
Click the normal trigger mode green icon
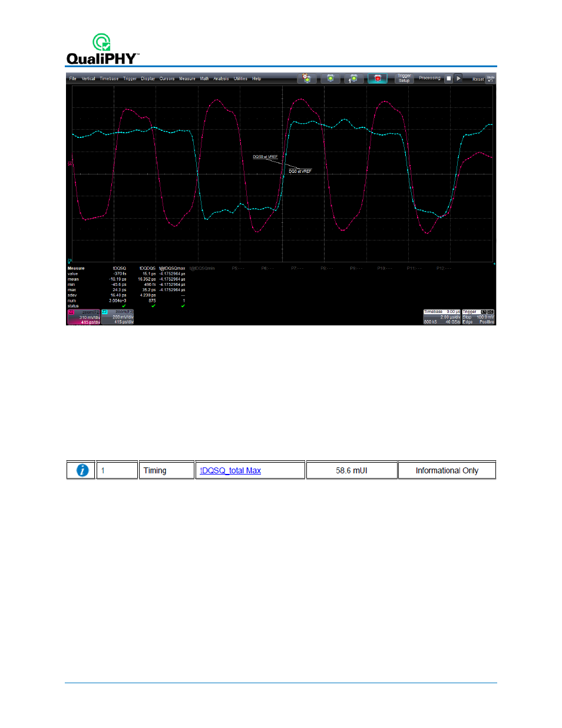click(330, 78)
